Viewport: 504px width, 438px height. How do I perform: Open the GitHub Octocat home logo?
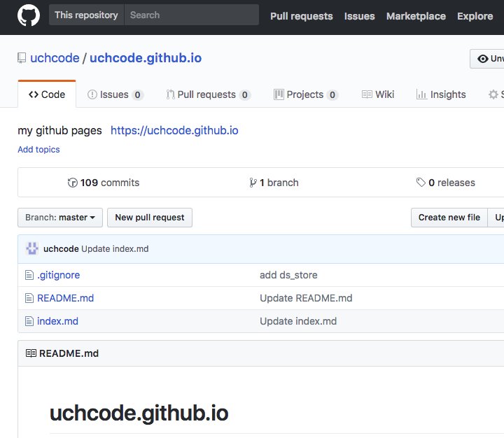point(29,15)
